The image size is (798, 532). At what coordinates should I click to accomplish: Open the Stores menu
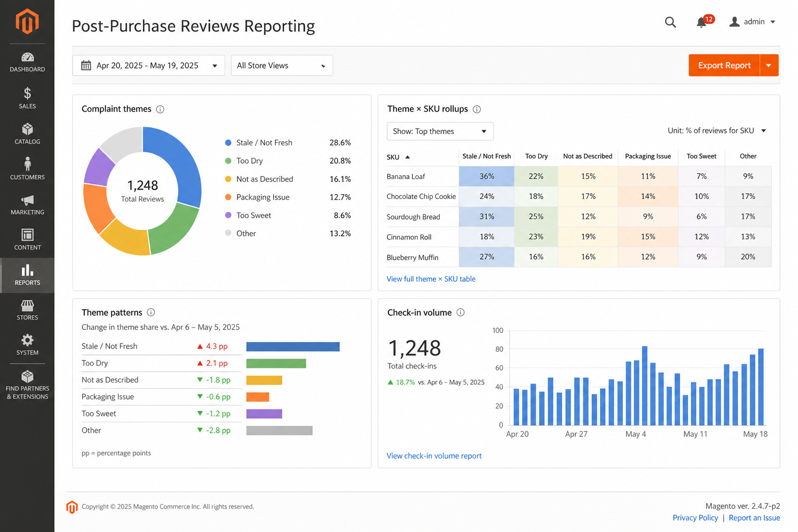coord(27,310)
